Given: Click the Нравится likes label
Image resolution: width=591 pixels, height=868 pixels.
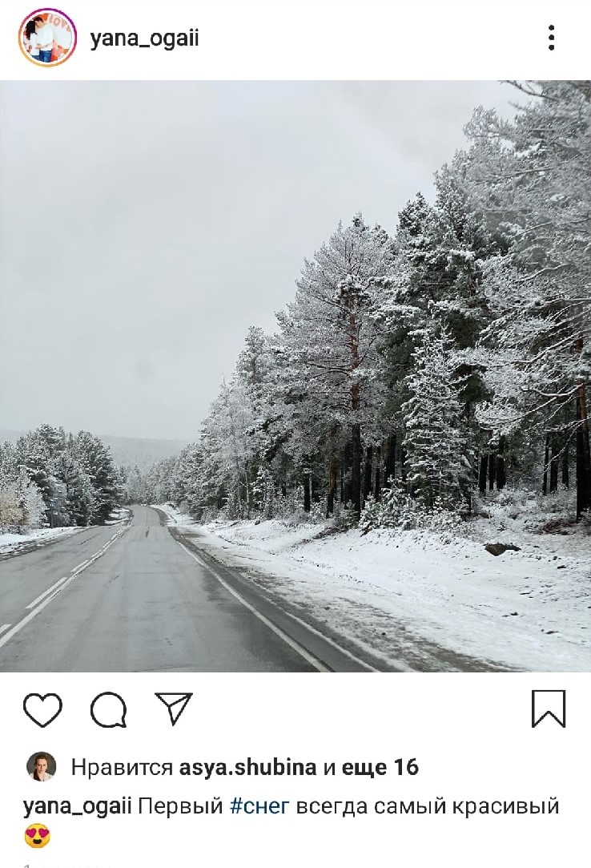Looking at the screenshot, I should pyautogui.click(x=122, y=767).
